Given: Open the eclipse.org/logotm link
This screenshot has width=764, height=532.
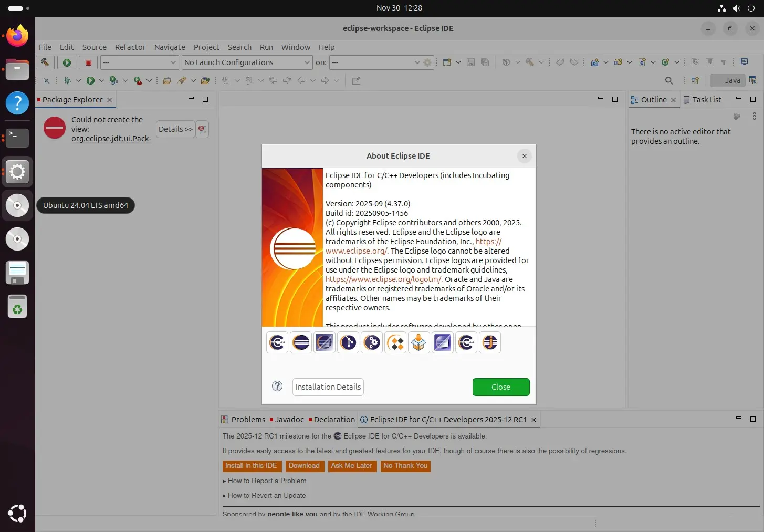Looking at the screenshot, I should 384,279.
